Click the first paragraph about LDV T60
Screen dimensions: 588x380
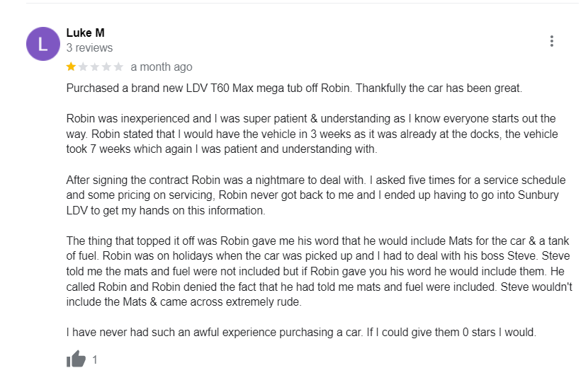[x=293, y=88]
